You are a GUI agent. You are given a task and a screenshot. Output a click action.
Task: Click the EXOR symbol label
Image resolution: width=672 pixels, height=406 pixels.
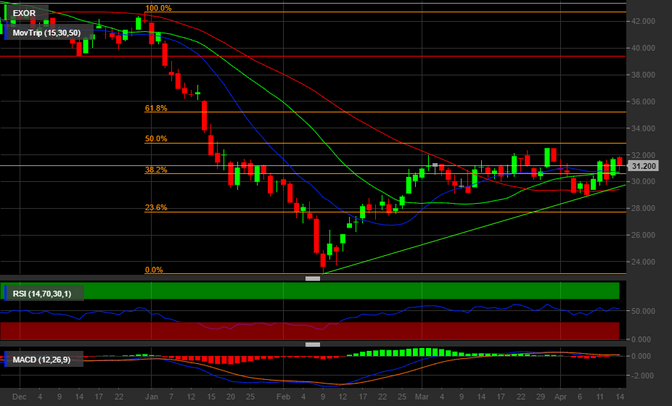pyautogui.click(x=23, y=13)
